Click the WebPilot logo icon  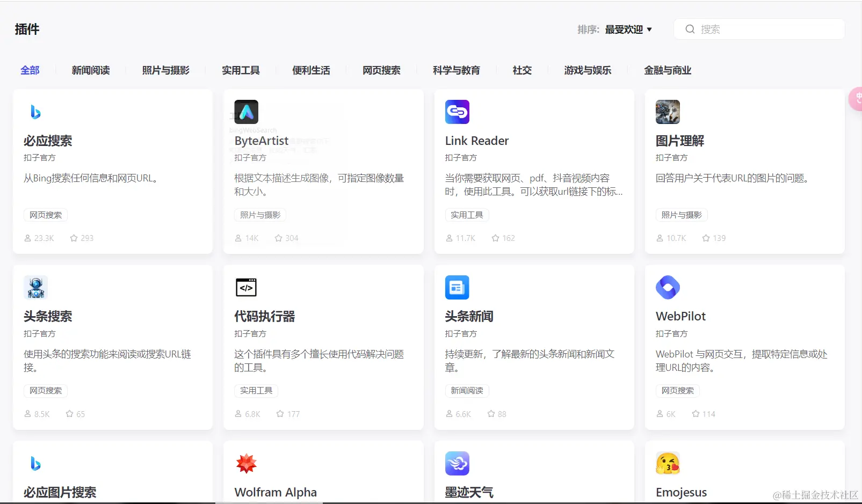point(668,287)
